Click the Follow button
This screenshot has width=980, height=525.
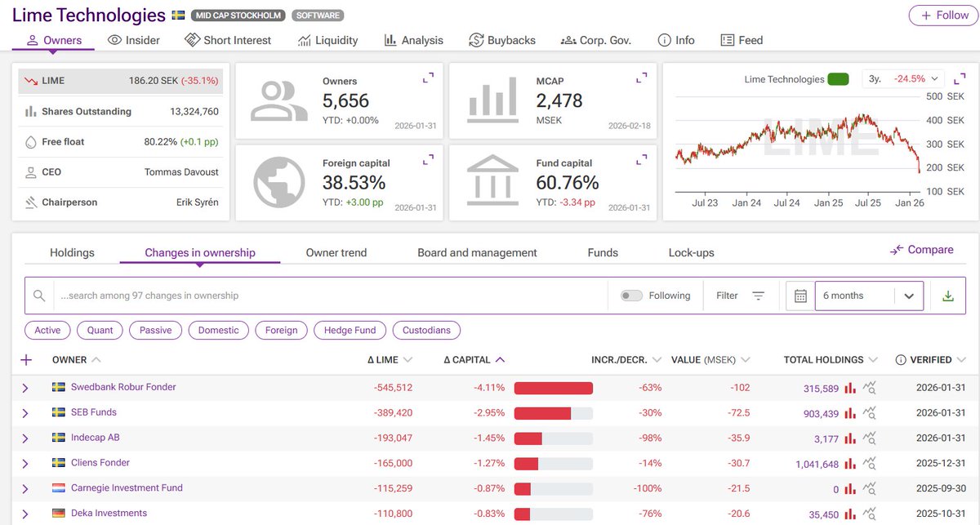point(943,16)
